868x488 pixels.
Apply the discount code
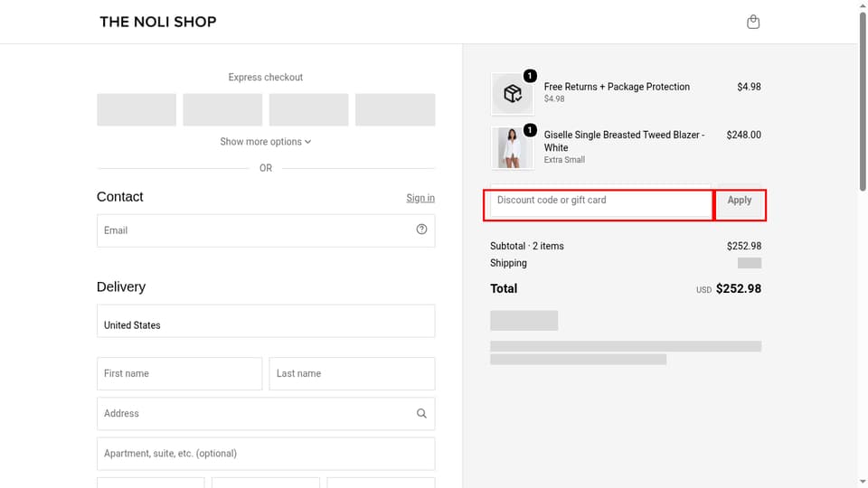pos(740,201)
